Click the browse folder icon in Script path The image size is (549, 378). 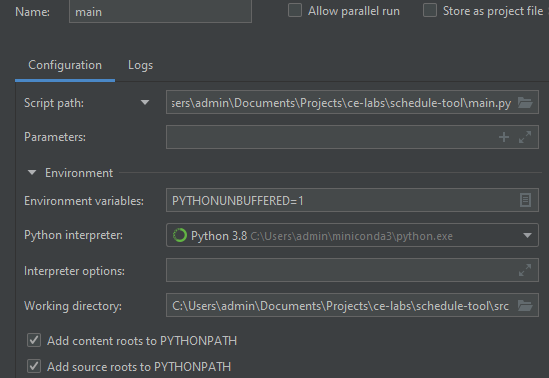pos(525,103)
